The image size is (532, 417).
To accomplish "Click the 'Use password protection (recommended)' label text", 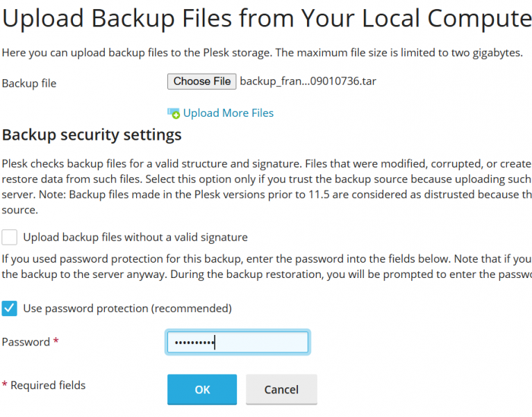I will 127,309.
